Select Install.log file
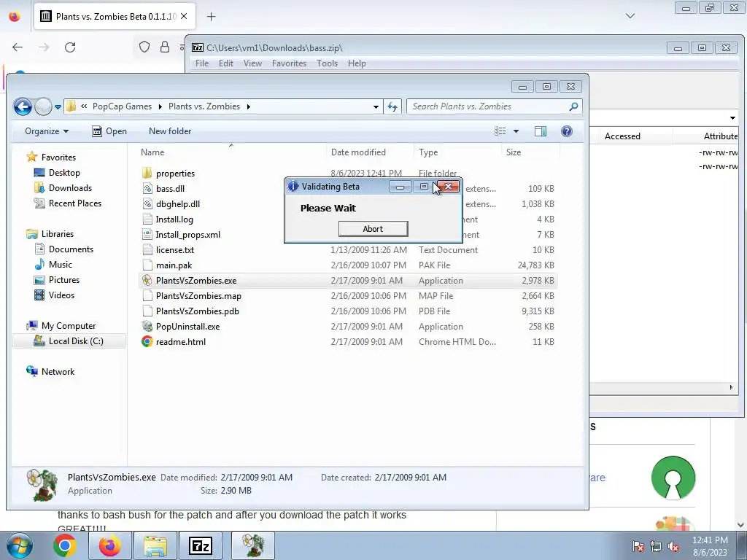The image size is (747, 560). click(x=174, y=219)
